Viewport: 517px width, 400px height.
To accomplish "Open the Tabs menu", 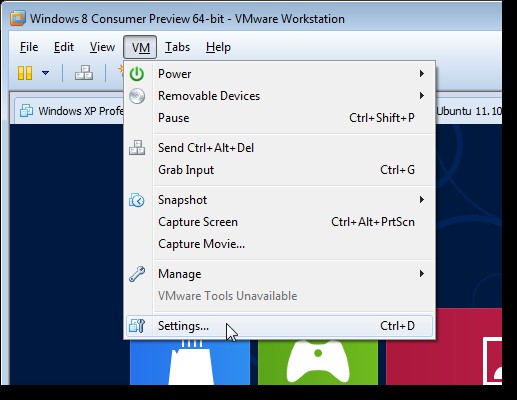I will [177, 47].
